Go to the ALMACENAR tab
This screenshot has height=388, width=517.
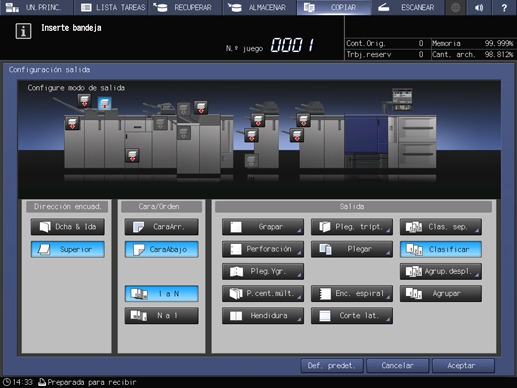click(259, 7)
